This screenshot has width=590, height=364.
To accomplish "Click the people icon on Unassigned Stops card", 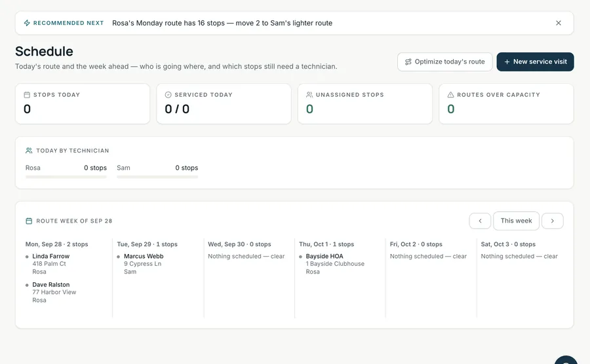I will [309, 95].
